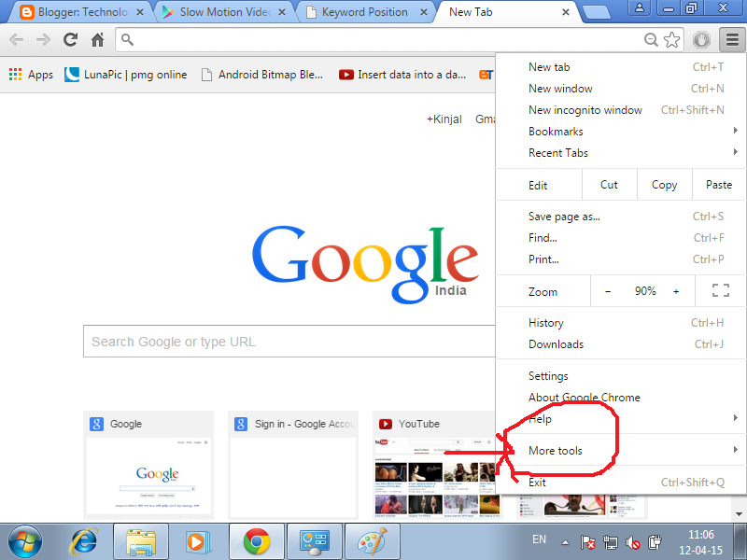Click the Action Center flag tray icon
Viewport: 747px width, 560px height.
pyautogui.click(x=588, y=542)
